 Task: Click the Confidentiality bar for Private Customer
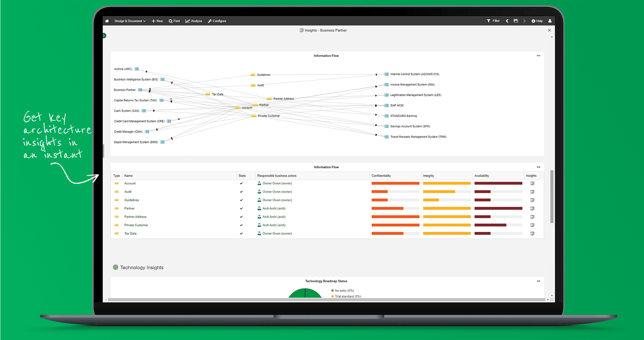pyautogui.click(x=395, y=225)
